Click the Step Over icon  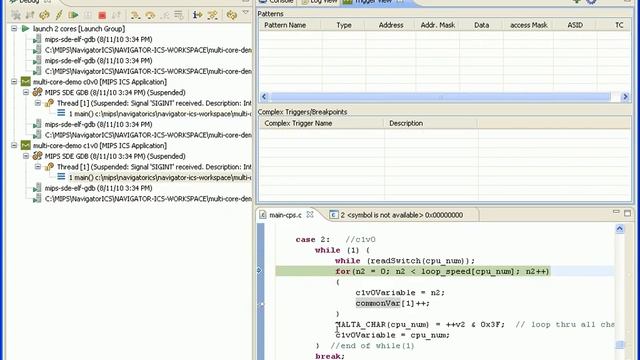click(x=150, y=16)
